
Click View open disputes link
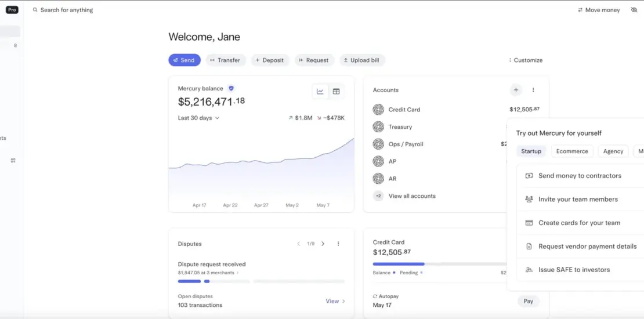335,301
